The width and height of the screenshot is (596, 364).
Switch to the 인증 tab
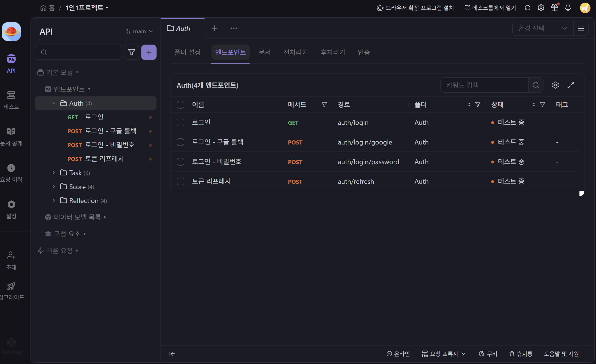coord(363,52)
